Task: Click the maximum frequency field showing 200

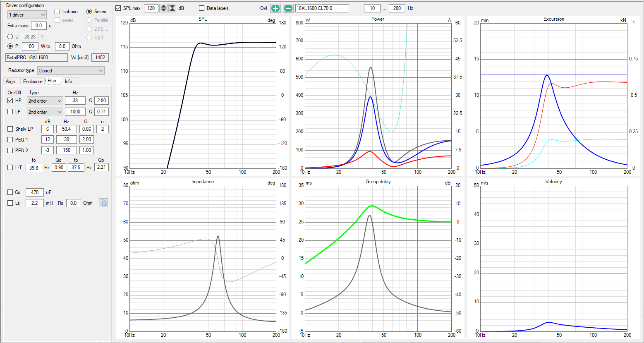Action: [397, 8]
